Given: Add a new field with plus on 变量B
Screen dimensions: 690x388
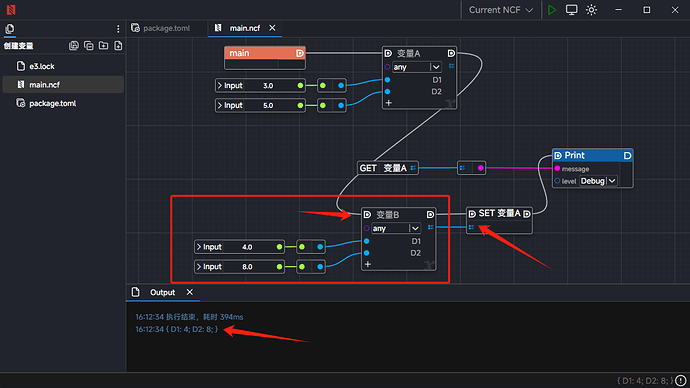Looking at the screenshot, I should tap(368, 264).
